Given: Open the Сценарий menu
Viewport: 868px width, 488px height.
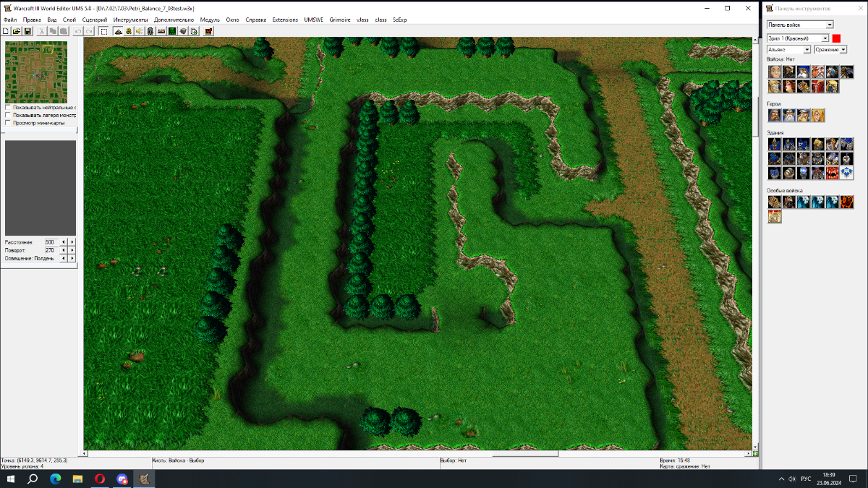Looking at the screenshot, I should (x=95, y=20).
